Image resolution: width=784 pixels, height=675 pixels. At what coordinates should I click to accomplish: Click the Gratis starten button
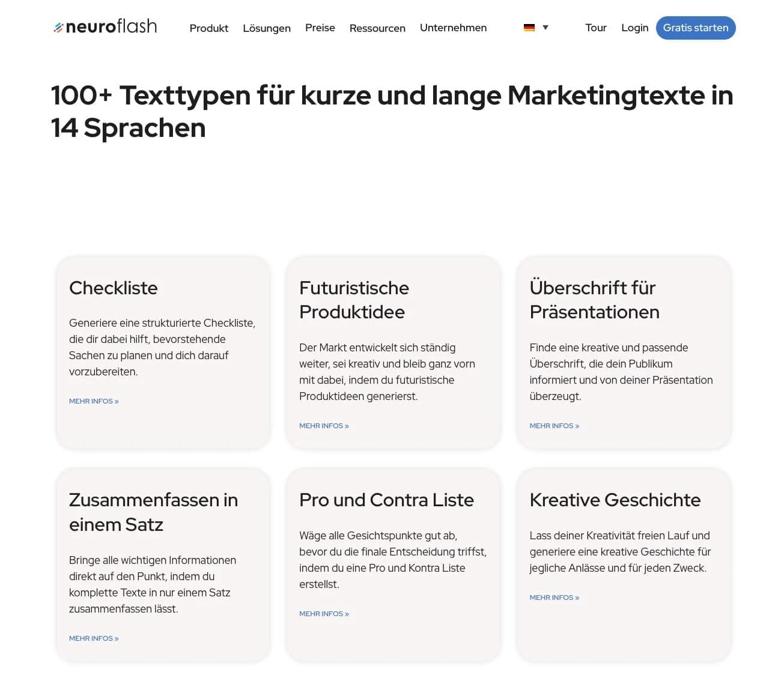(696, 28)
